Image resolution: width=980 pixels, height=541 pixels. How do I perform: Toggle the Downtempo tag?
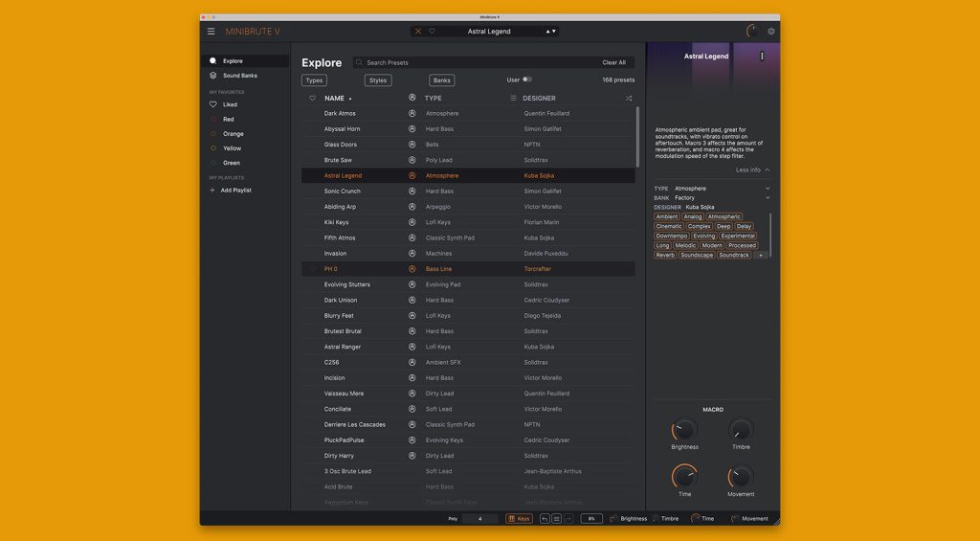[672, 236]
